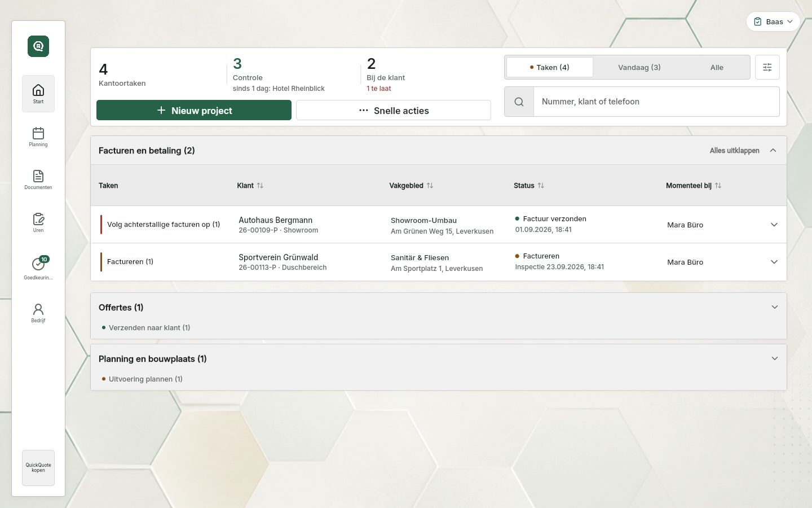Click Uitvoering plannen (1) item
Viewport: 812px width, 508px height.
click(x=145, y=379)
